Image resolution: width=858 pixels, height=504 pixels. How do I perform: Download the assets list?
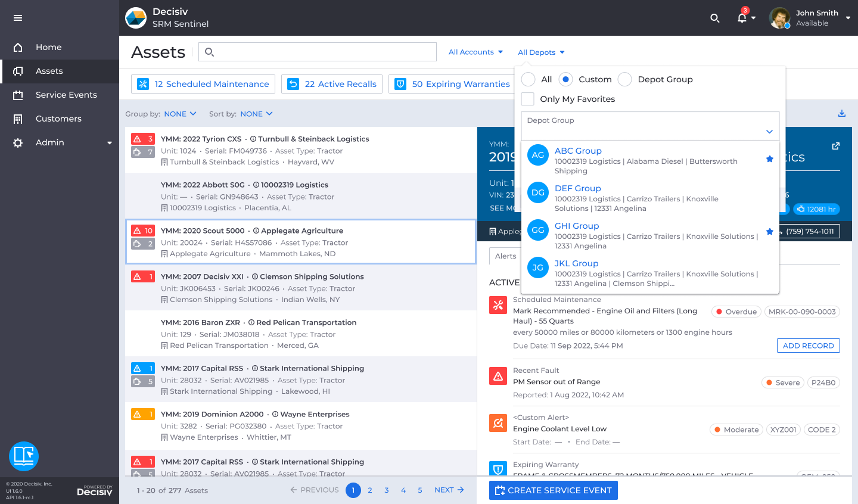pyautogui.click(x=842, y=113)
